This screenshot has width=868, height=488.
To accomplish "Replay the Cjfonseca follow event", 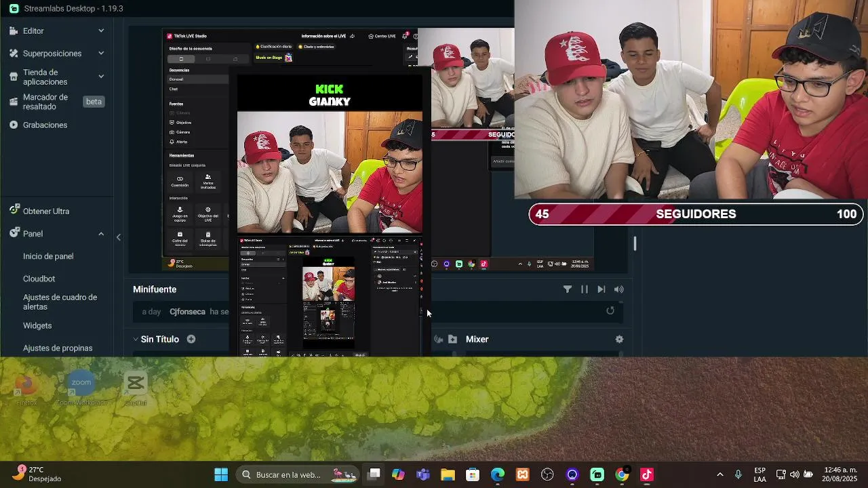I will (x=610, y=310).
